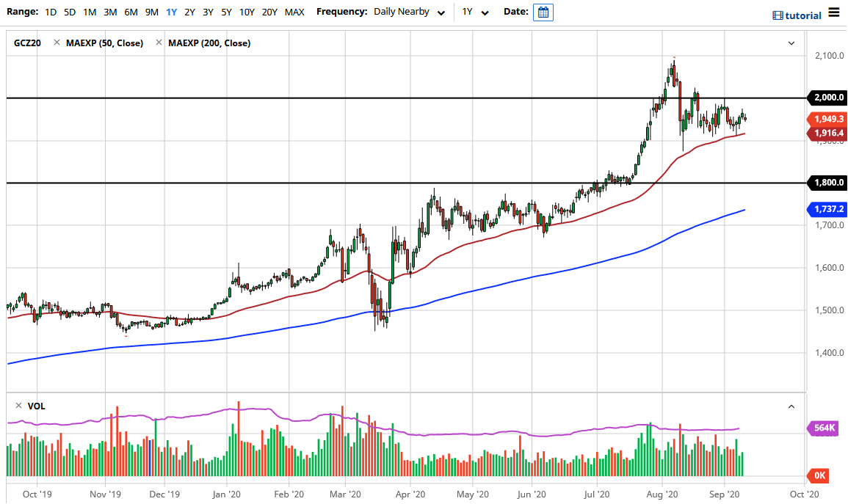Click the 1,600.0 price axis label

pyautogui.click(x=830, y=267)
